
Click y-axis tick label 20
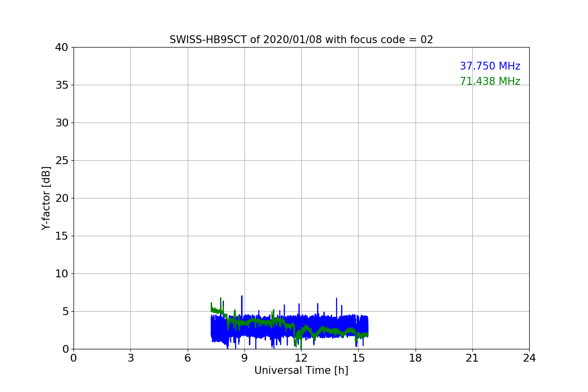pos(62,198)
